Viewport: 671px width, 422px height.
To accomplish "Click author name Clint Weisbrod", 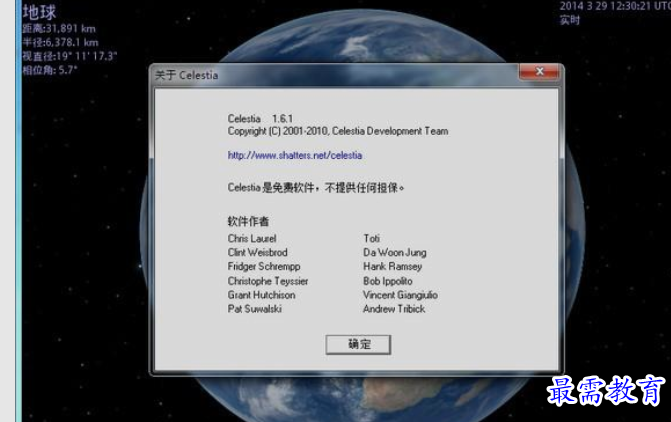I will 258,253.
